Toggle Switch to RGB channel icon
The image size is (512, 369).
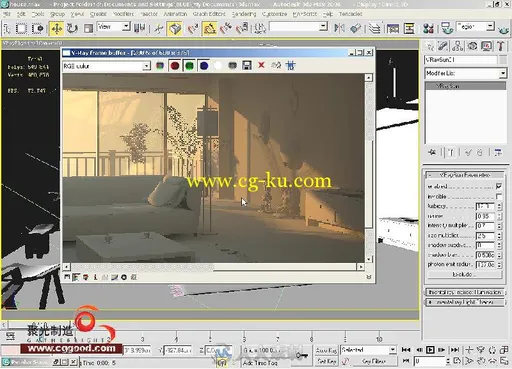[160, 65]
